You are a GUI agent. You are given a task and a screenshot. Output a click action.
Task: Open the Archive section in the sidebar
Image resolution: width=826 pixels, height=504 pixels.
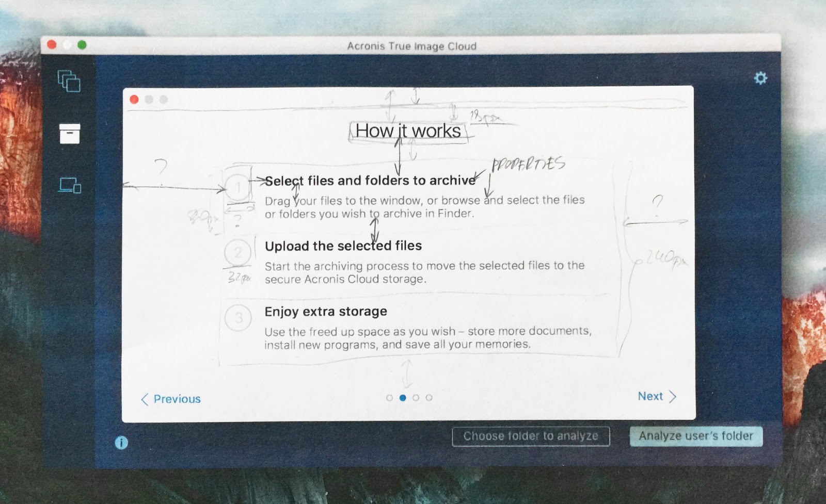70,134
